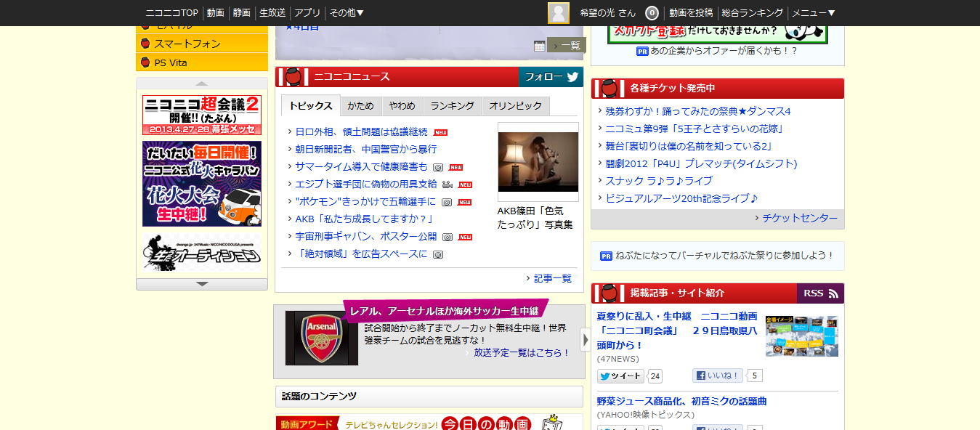Open the user avatar icon in top bar
This screenshot has width=980, height=430.
tap(558, 13)
